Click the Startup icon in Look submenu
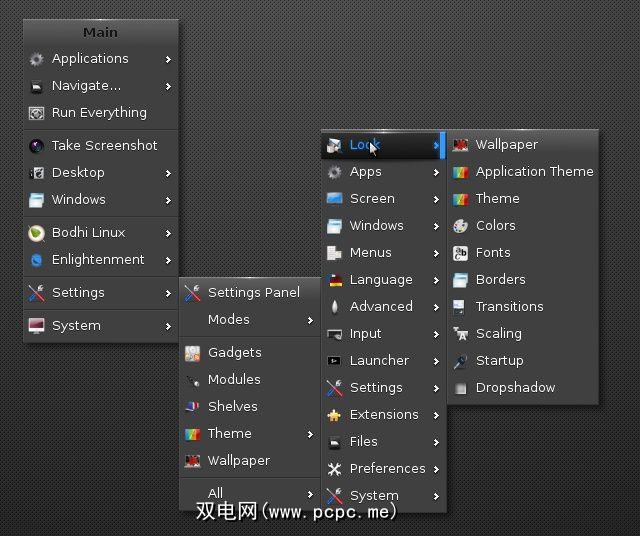This screenshot has width=640, height=536. click(460, 361)
